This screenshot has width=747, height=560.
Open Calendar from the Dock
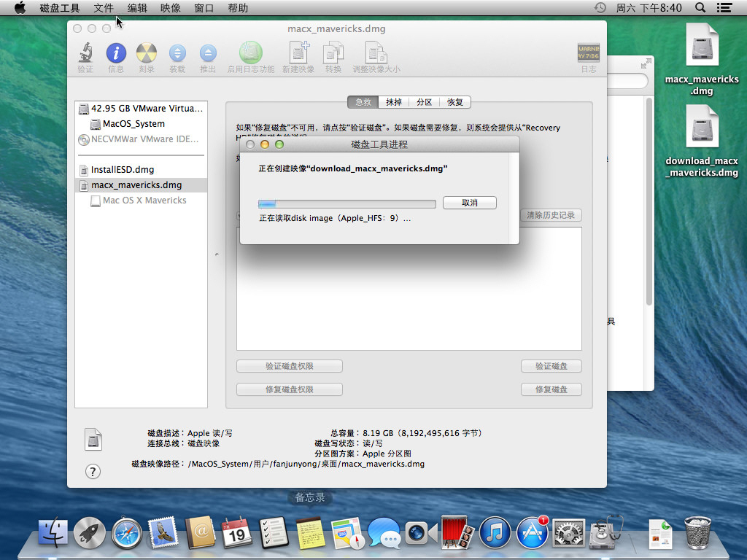tap(237, 532)
